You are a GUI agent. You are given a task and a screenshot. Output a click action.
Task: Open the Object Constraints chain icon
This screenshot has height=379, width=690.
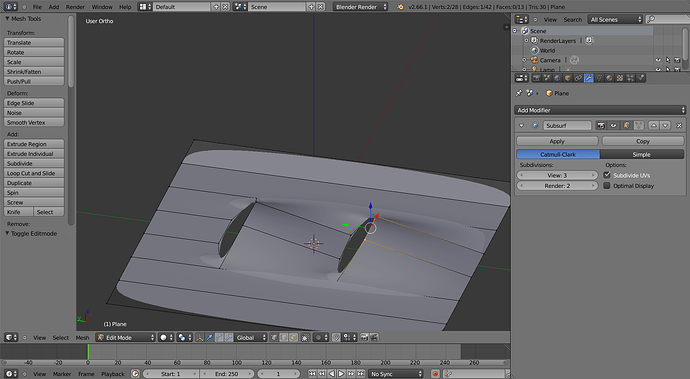pyautogui.click(x=578, y=78)
